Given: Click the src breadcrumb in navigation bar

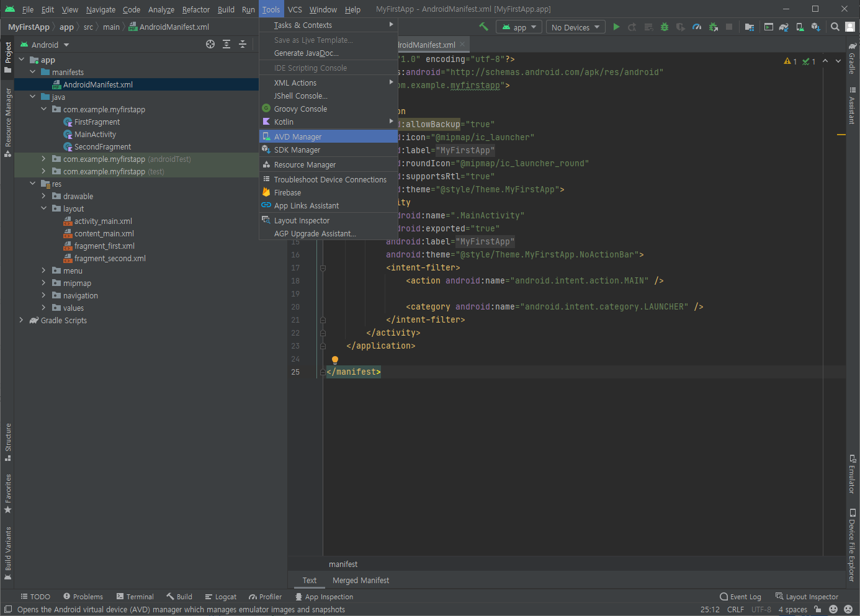Looking at the screenshot, I should 88,27.
